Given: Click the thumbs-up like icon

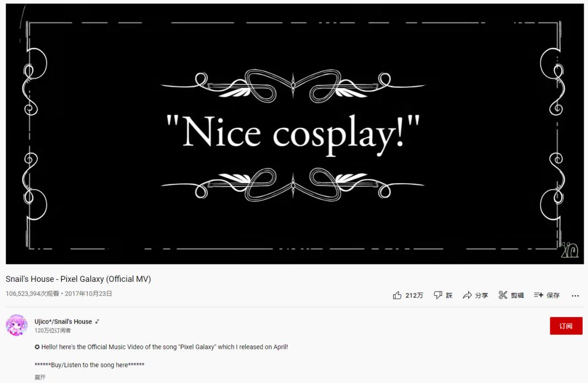Looking at the screenshot, I should pos(397,295).
